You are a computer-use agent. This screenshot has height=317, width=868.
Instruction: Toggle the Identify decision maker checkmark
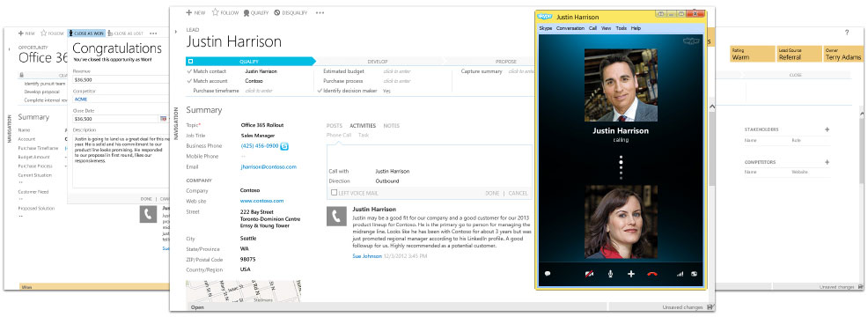(320, 91)
